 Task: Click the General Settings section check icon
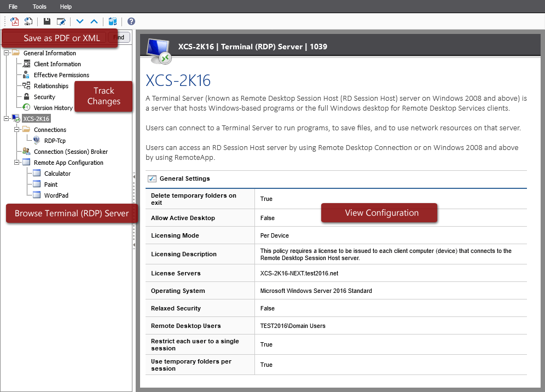(x=152, y=179)
